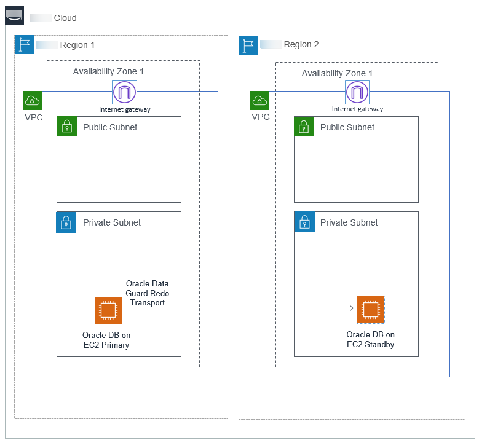Select the Internet gateway icon in Region 2
Image resolution: width=479 pixels, height=448 pixels.
pos(357,93)
